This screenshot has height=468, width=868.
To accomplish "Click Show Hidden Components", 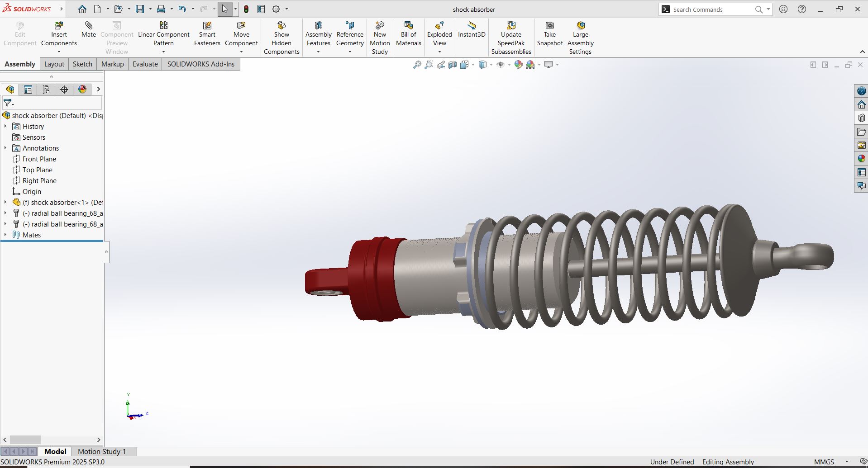I will click(281, 38).
